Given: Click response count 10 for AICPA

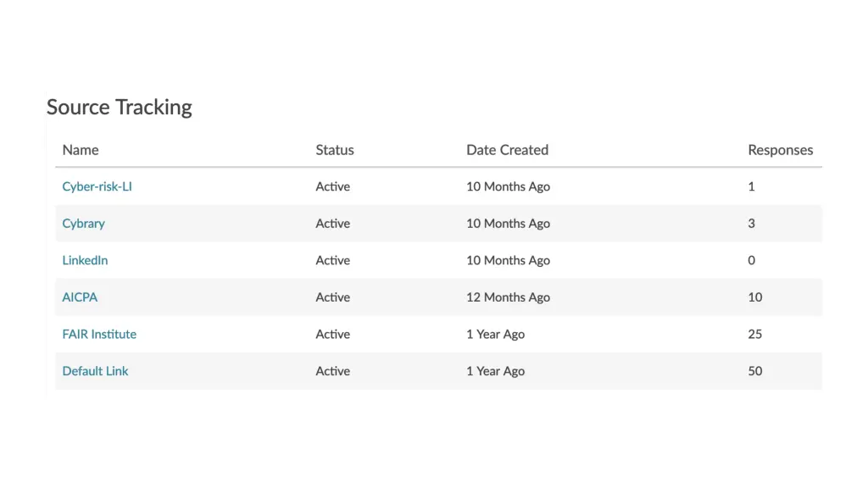Looking at the screenshot, I should coord(755,297).
